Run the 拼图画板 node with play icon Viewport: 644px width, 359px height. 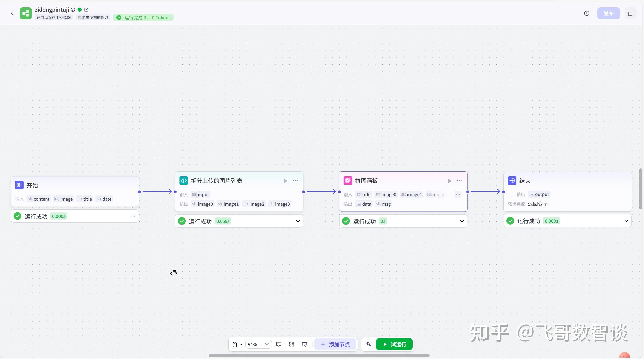click(449, 181)
